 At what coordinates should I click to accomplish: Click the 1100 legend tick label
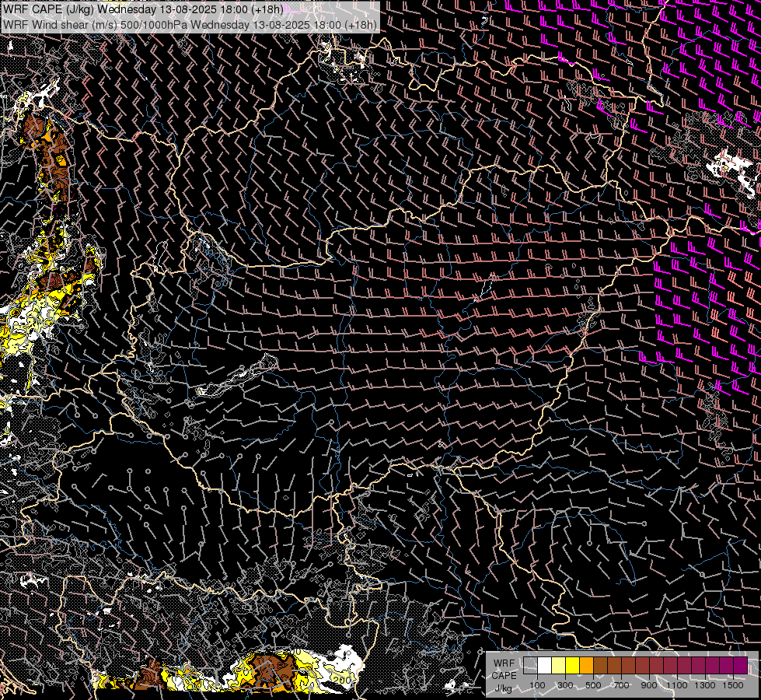coord(677,685)
